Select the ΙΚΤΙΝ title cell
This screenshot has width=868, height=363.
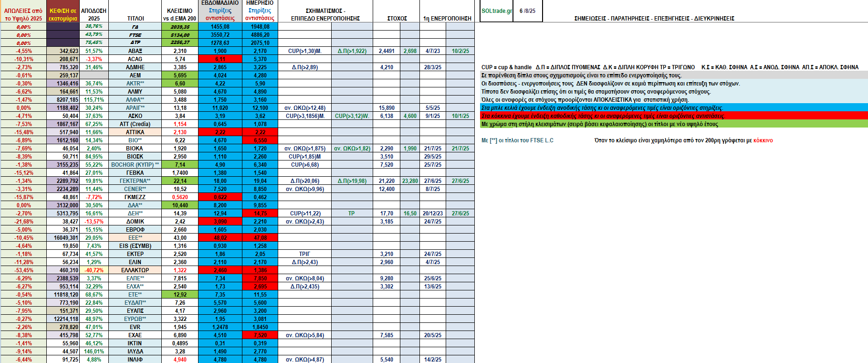(135, 343)
